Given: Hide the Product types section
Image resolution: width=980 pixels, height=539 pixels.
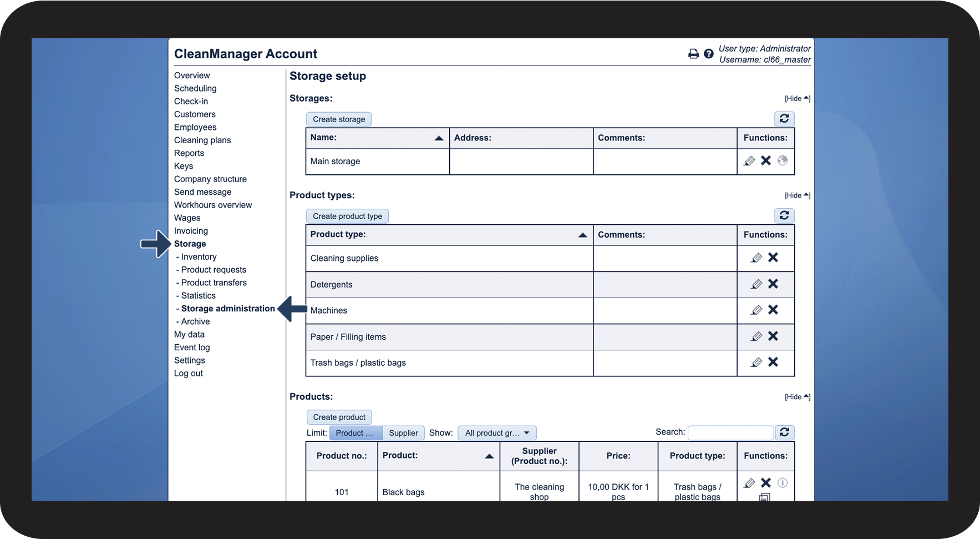Looking at the screenshot, I should click(796, 195).
